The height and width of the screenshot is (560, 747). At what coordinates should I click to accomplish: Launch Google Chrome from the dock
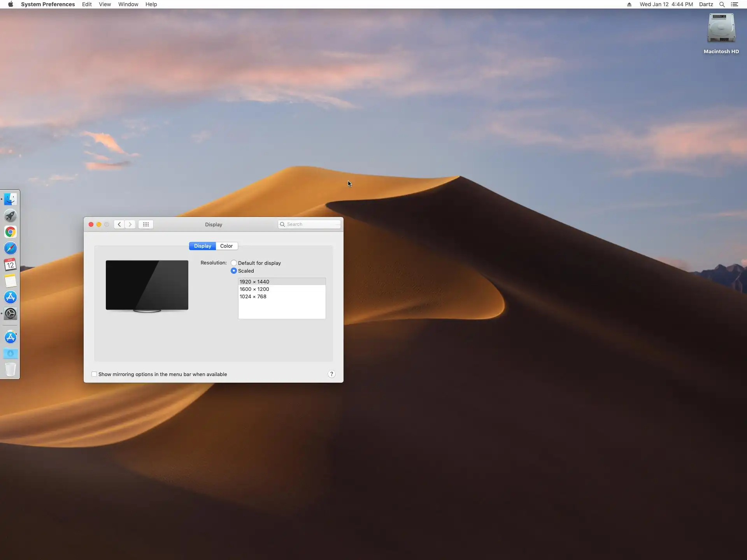point(11,232)
